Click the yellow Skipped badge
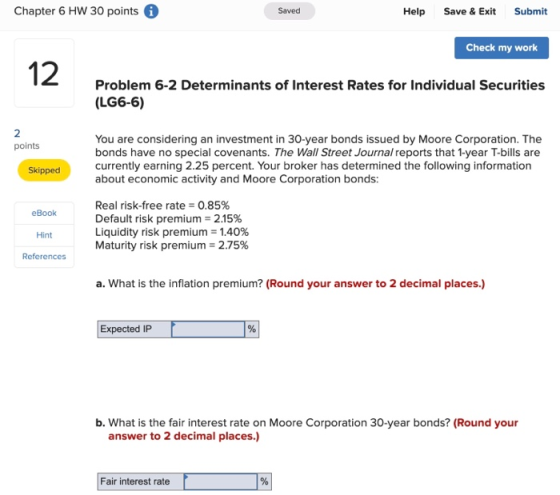The width and height of the screenshot is (560, 495). tap(44, 170)
